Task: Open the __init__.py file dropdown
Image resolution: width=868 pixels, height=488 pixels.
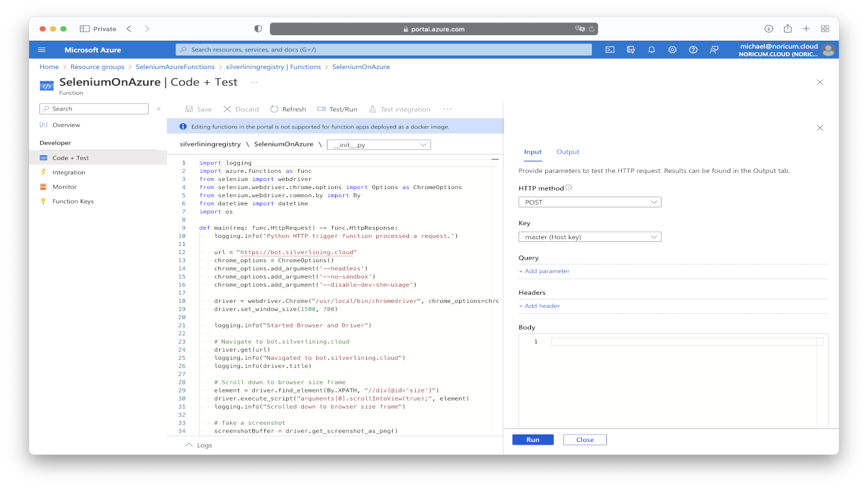Action: (378, 144)
